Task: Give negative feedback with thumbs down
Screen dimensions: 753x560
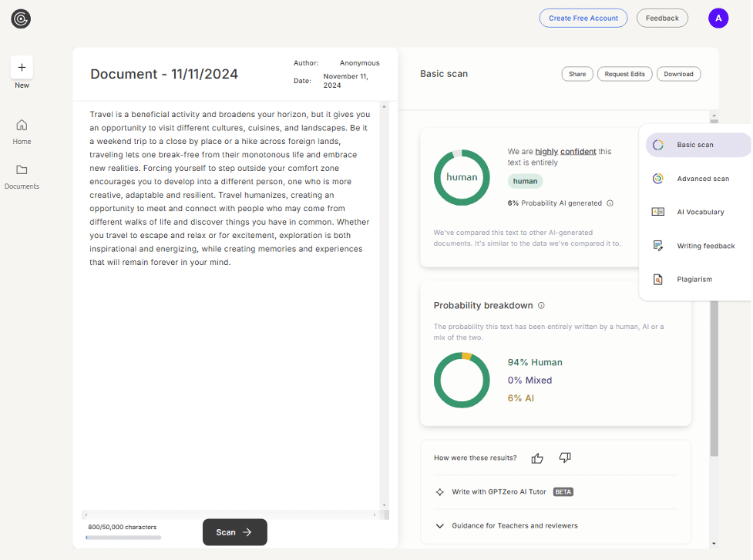Action: pos(564,458)
